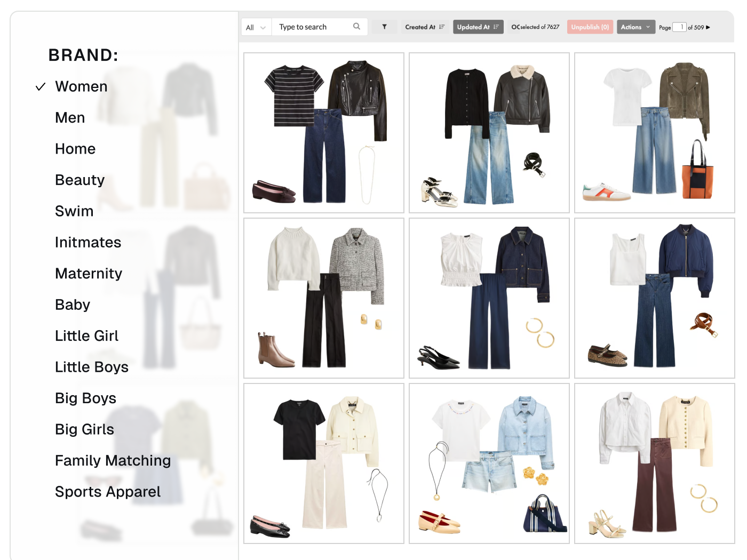747x560 pixels.
Task: Click the Type to search field
Action: [312, 27]
